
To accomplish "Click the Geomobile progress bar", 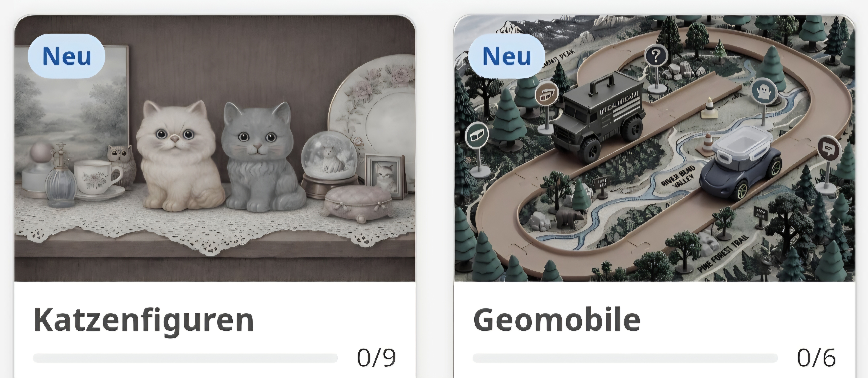I will 625,358.
